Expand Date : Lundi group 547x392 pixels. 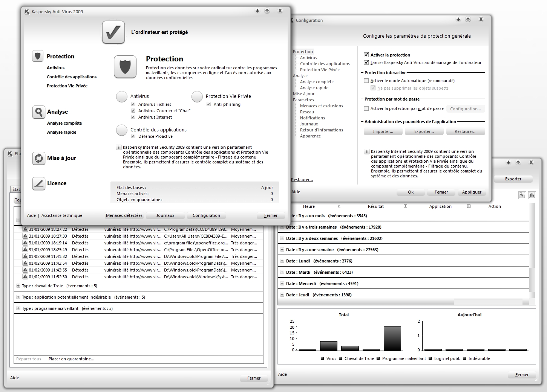282,261
